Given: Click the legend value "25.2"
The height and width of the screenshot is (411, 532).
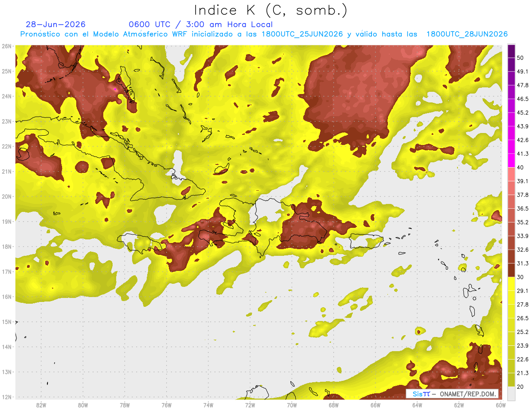Looking at the screenshot, I should coord(523,332).
